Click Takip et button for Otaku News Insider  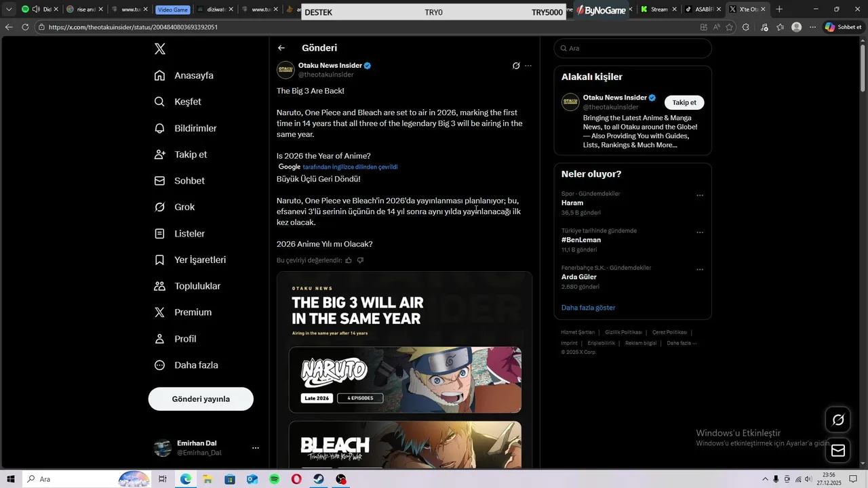pos(684,102)
